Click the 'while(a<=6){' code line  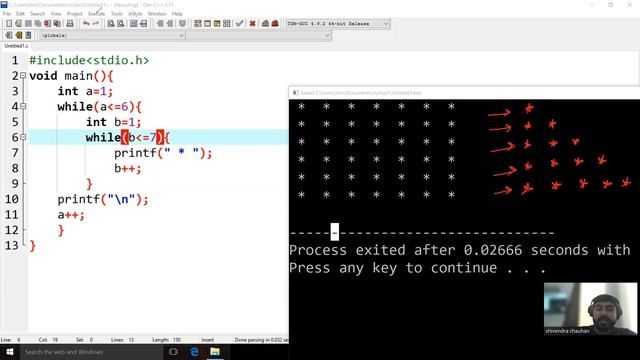click(100, 107)
